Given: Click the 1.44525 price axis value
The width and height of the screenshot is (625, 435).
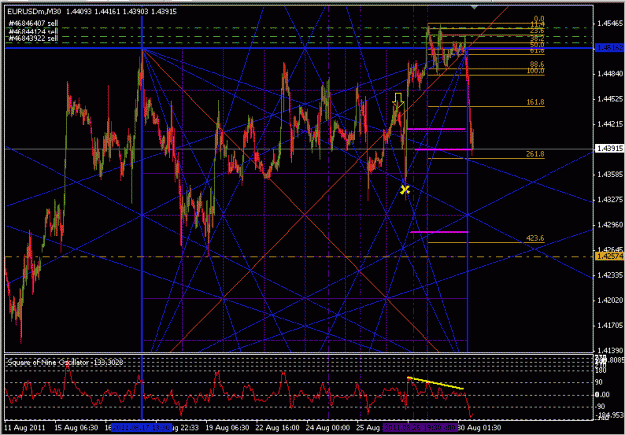Looking at the screenshot, I should coord(608,99).
